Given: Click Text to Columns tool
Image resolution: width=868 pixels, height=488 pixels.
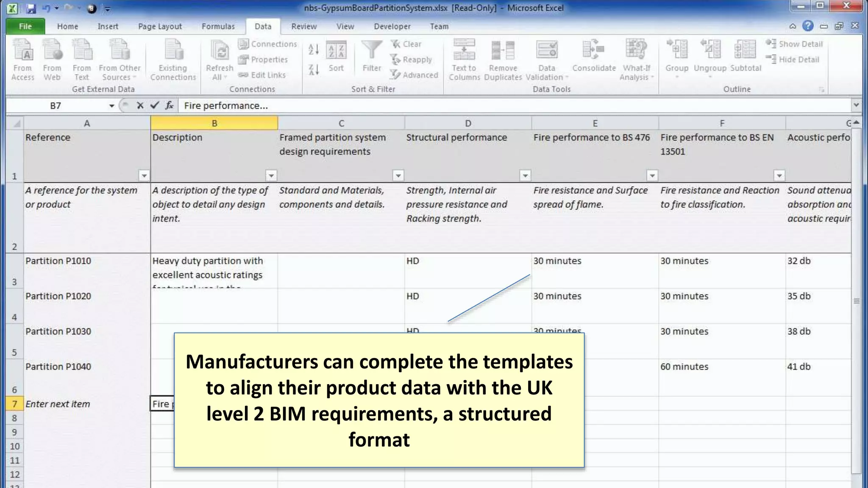Looking at the screenshot, I should click(x=464, y=59).
